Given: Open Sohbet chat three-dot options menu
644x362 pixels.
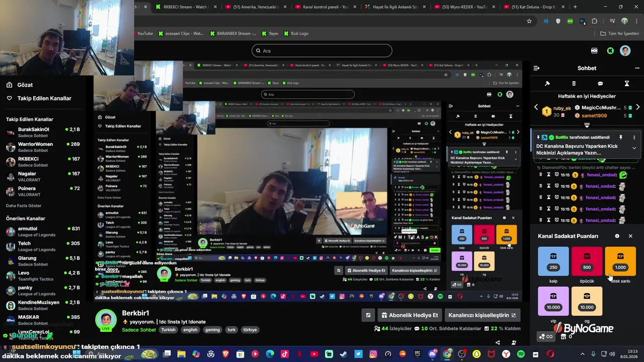Looking at the screenshot, I should [x=637, y=68].
